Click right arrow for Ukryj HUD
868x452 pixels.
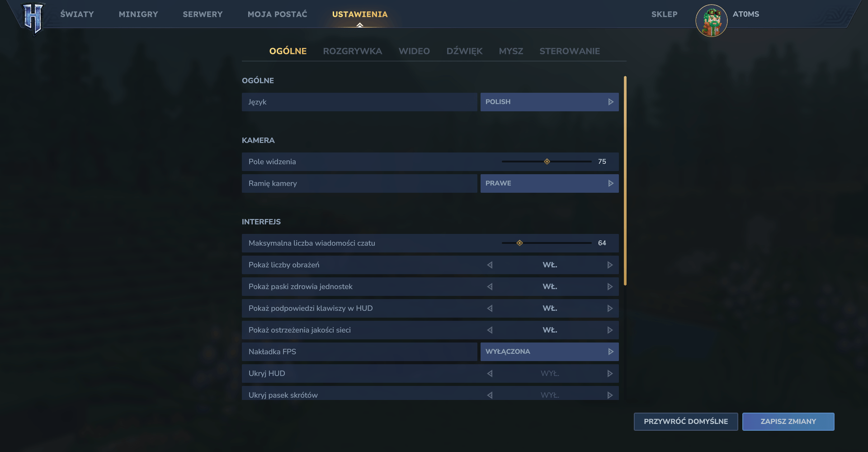point(610,374)
